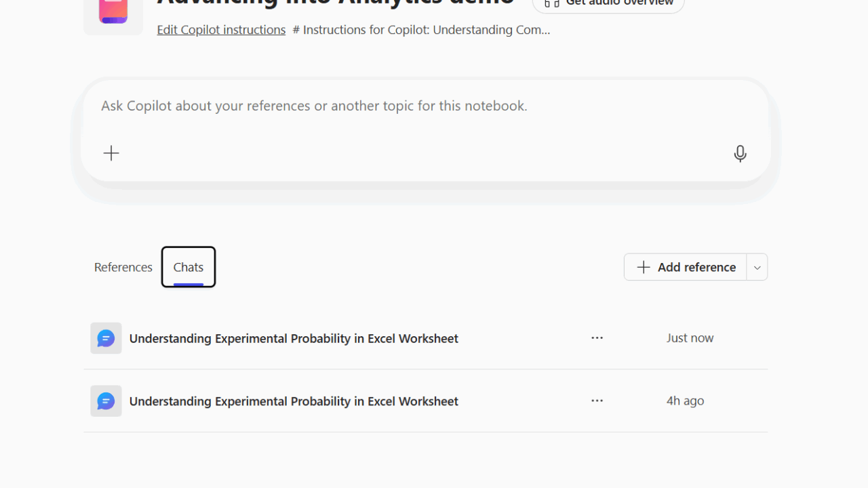Viewport: 868px width, 488px height.
Task: Click the headphones icon for audio overview
Action: click(x=552, y=3)
